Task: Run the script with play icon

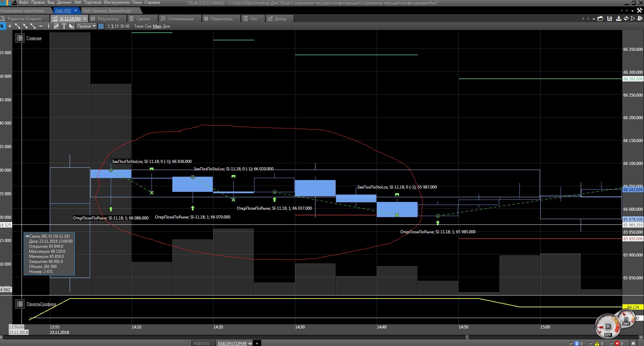Action: point(633,19)
